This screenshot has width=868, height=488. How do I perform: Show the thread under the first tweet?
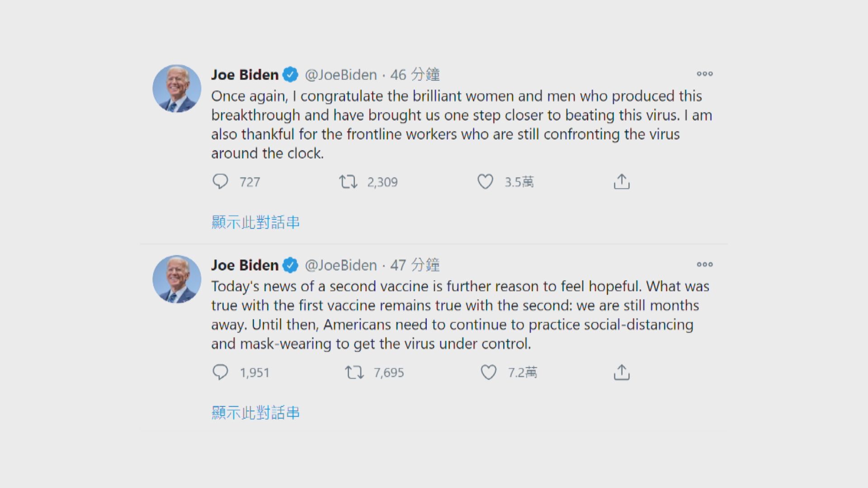[255, 222]
